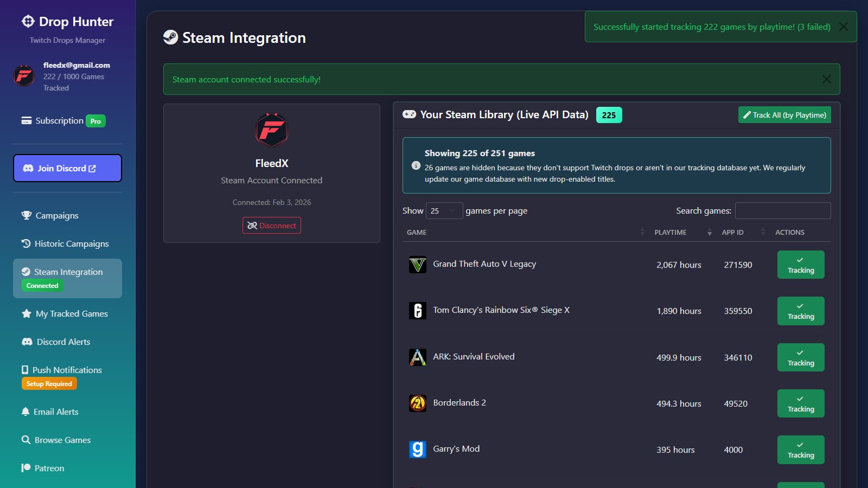The image size is (868, 488).
Task: Click the Steam Integration header icon
Action: click(x=171, y=38)
